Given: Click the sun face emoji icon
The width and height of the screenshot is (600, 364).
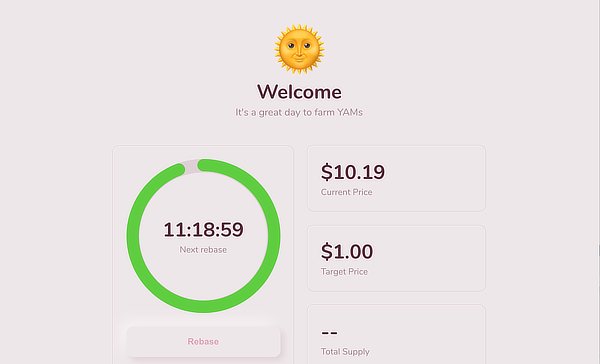Looking at the screenshot, I should coord(299,49).
